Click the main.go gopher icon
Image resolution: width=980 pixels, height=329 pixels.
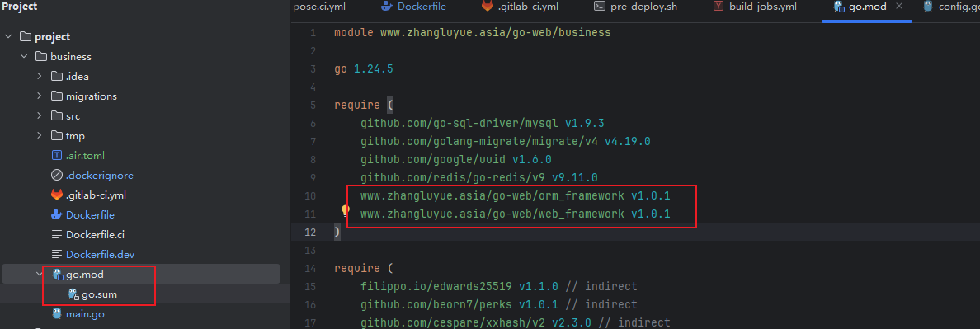point(57,313)
